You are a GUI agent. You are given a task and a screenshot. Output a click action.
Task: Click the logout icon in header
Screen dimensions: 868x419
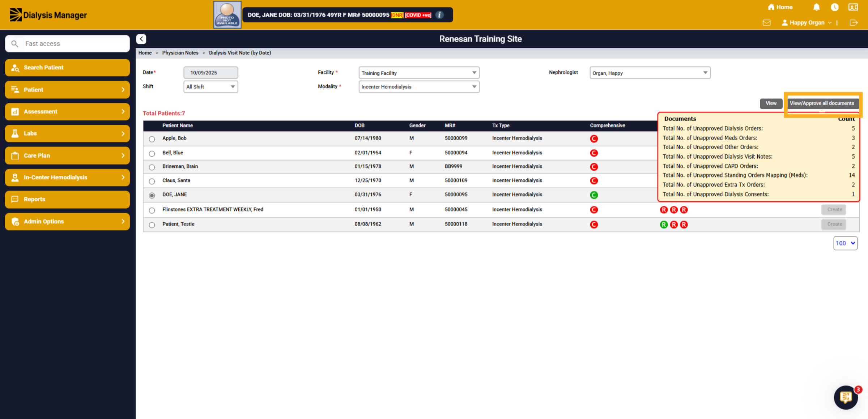click(854, 23)
